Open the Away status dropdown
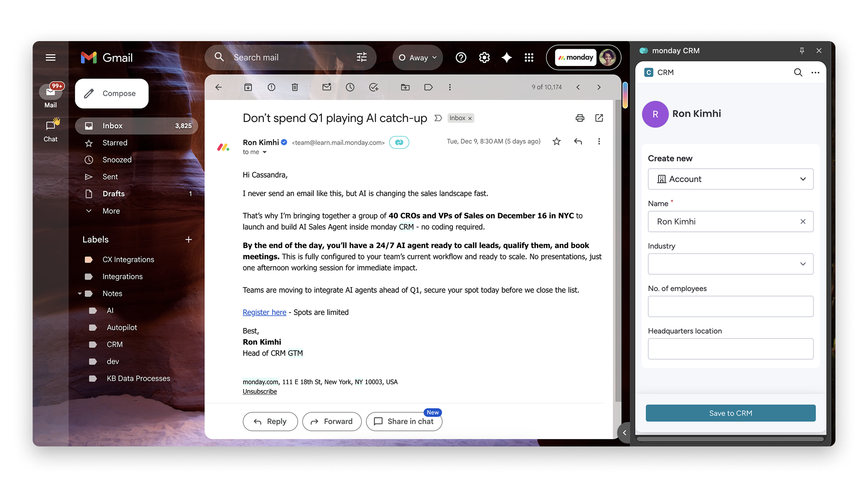The height and width of the screenshot is (488, 868). 417,57
